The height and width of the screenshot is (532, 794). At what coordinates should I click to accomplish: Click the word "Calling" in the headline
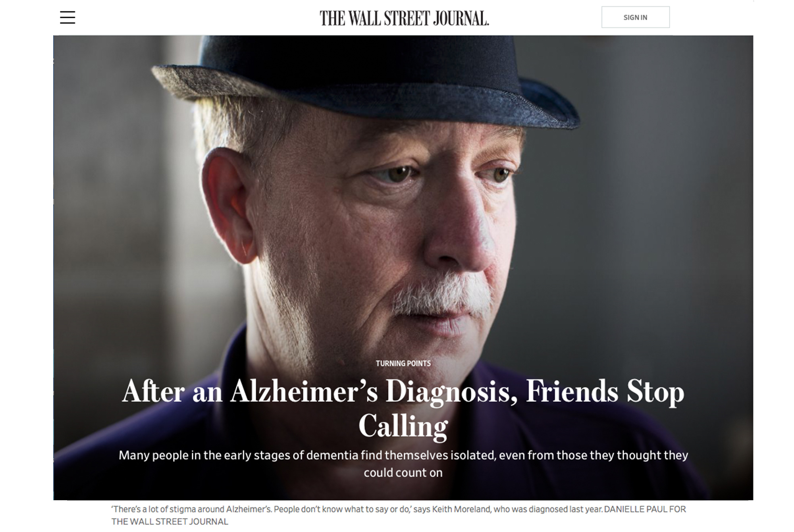(403, 426)
